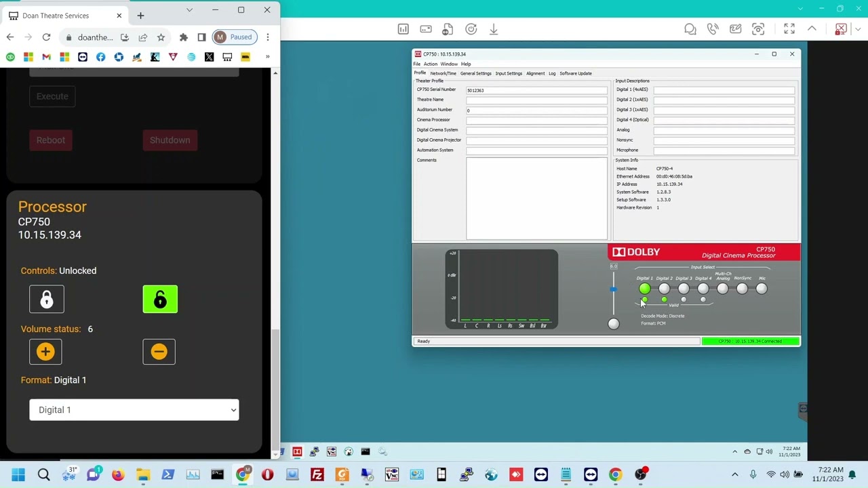Select NonSync input button
The image size is (868, 488).
tap(742, 289)
